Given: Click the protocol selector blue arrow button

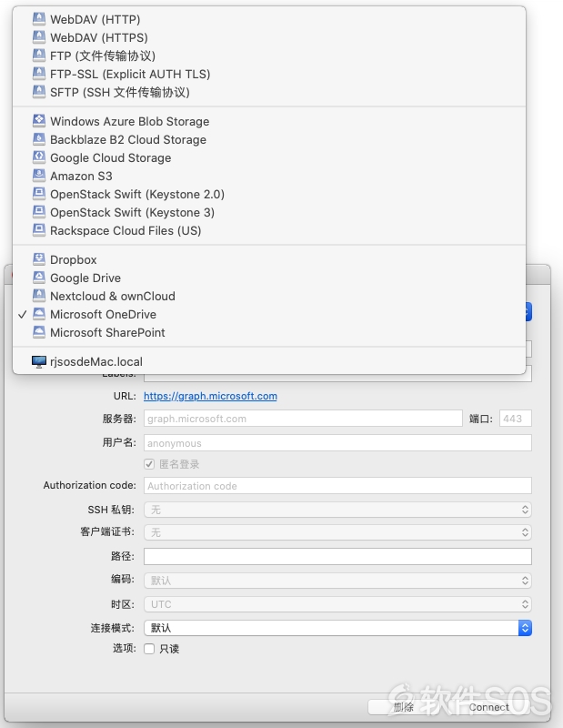Looking at the screenshot, I should coord(528,312).
